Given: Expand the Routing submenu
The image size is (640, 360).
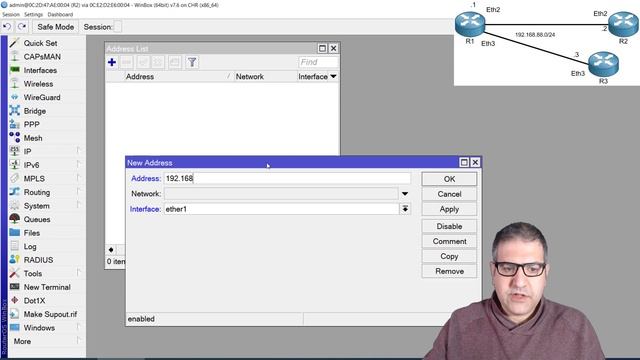Looking at the screenshot, I should [37, 192].
